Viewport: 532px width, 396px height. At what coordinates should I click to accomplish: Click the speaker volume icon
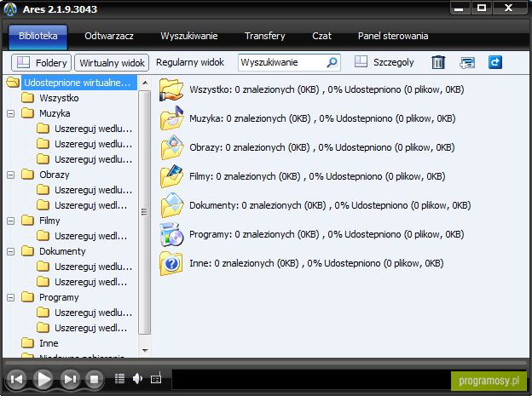137,378
